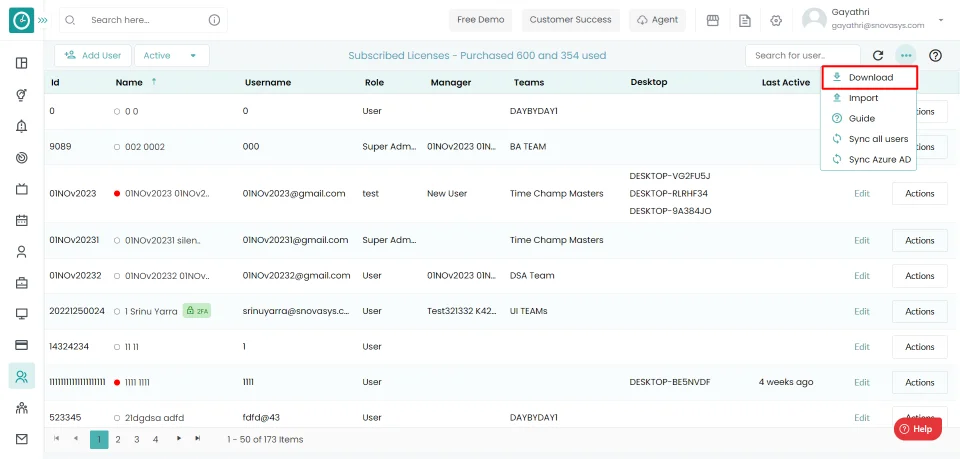Image resolution: width=960 pixels, height=459 pixels.
Task: Go to page 2 in pagination
Action: (118, 439)
